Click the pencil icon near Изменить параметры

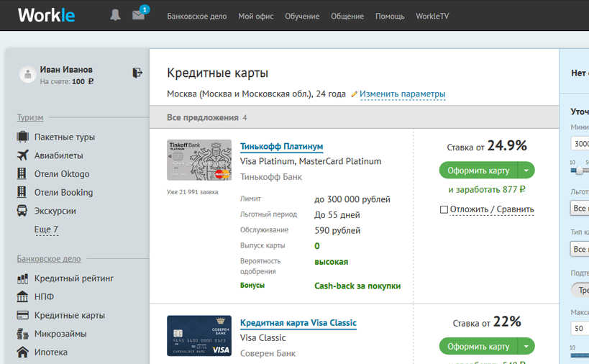tap(354, 94)
